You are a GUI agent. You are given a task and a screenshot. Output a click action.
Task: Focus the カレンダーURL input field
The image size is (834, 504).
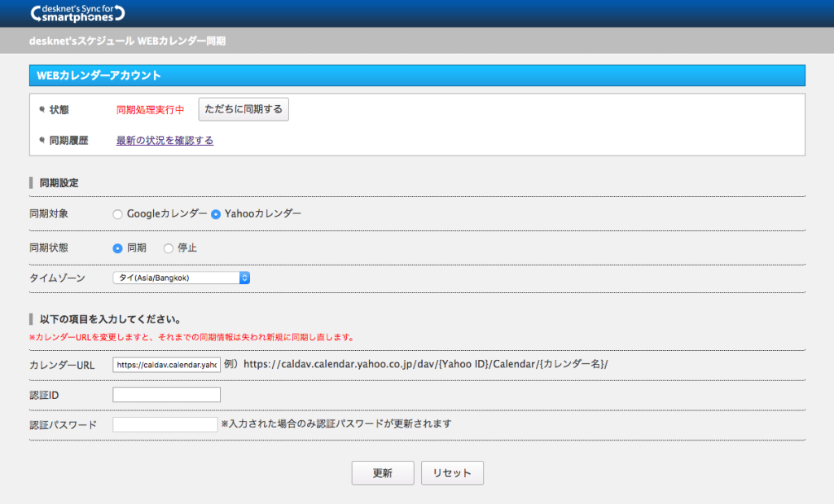point(166,365)
